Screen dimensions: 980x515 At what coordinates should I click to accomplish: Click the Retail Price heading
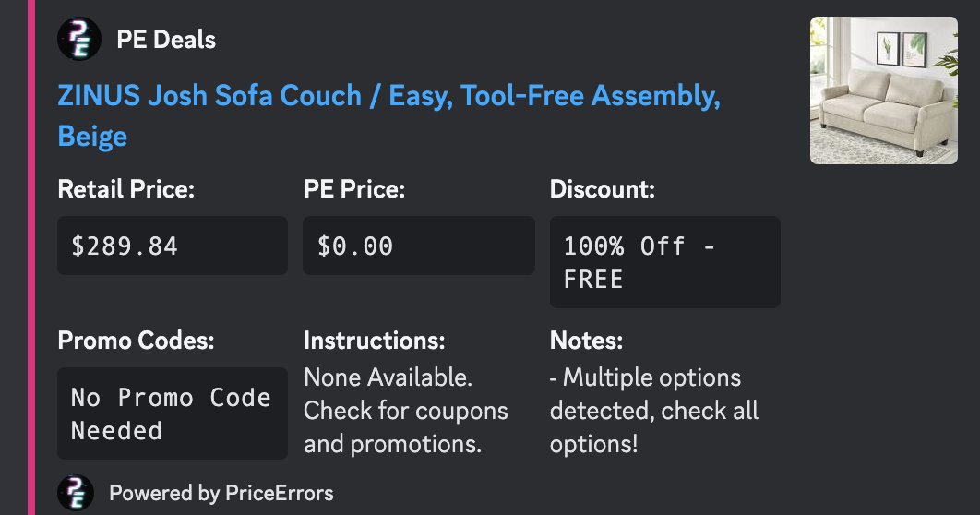[126, 190]
